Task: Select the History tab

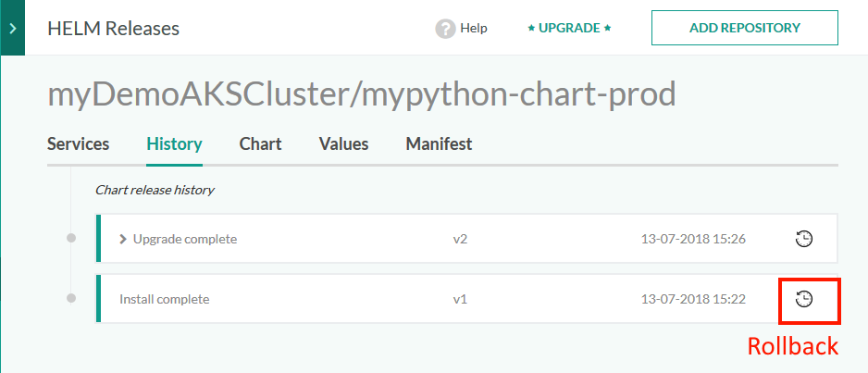Action: [x=174, y=143]
